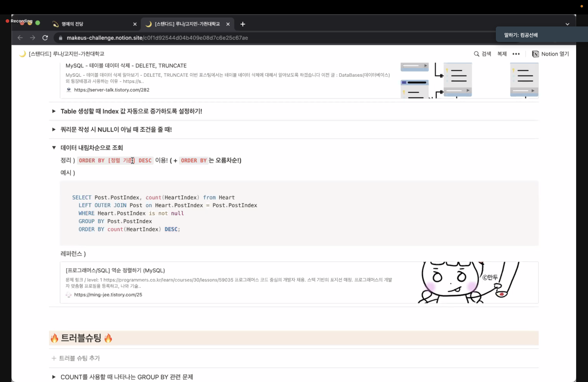This screenshot has width=588, height=382.
Task: Open the MySQL DELETE, TRUNCATE bookmark title
Action: click(126, 66)
